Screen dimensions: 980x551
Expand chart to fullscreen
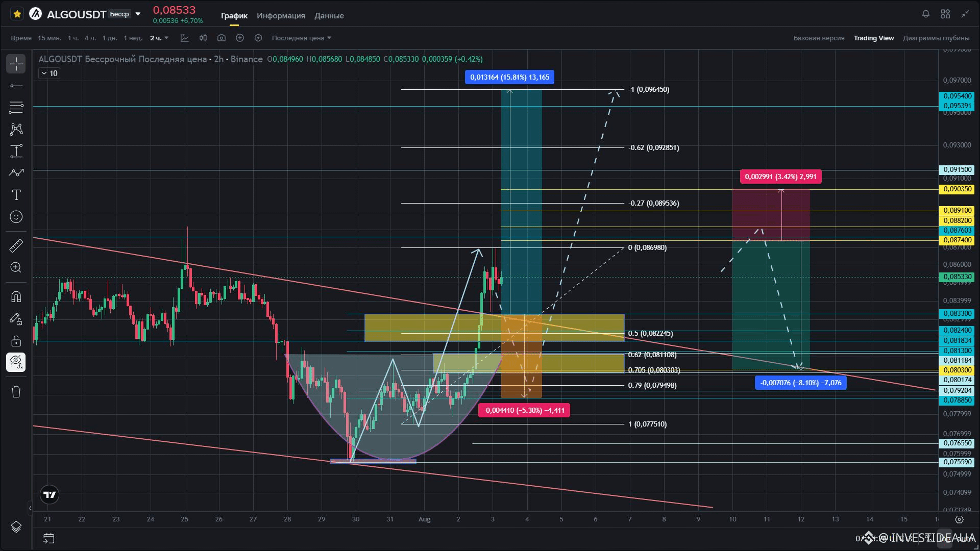[965, 14]
